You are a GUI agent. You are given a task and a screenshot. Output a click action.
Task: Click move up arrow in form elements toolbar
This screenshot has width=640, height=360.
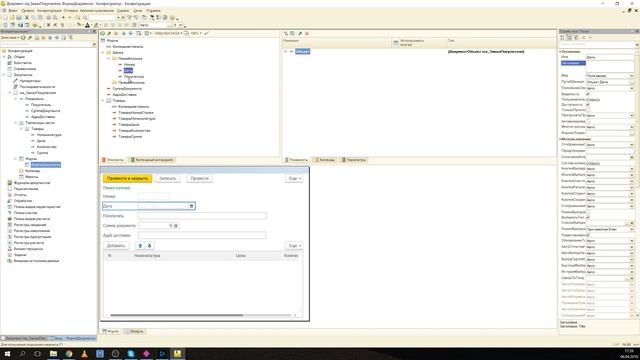click(x=124, y=33)
